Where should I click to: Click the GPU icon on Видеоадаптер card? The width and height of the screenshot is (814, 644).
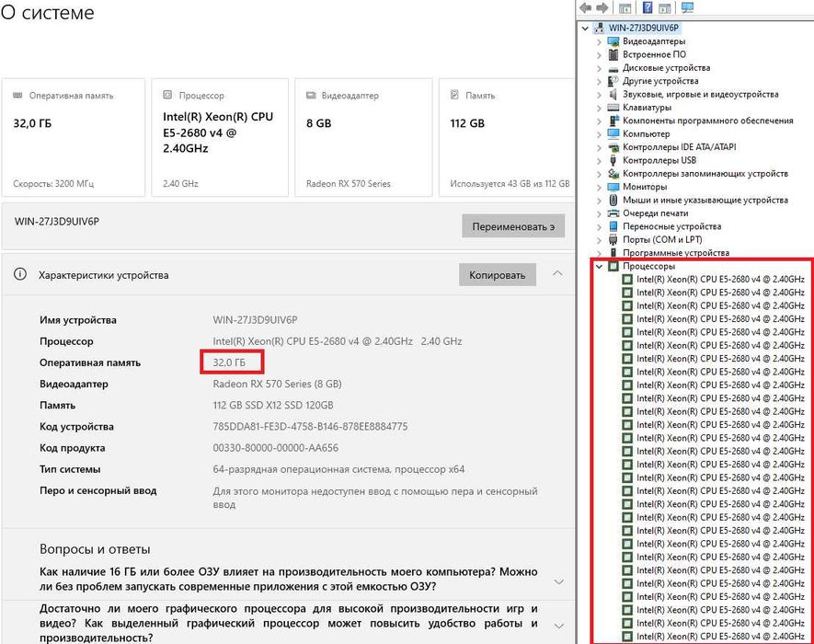[311, 95]
